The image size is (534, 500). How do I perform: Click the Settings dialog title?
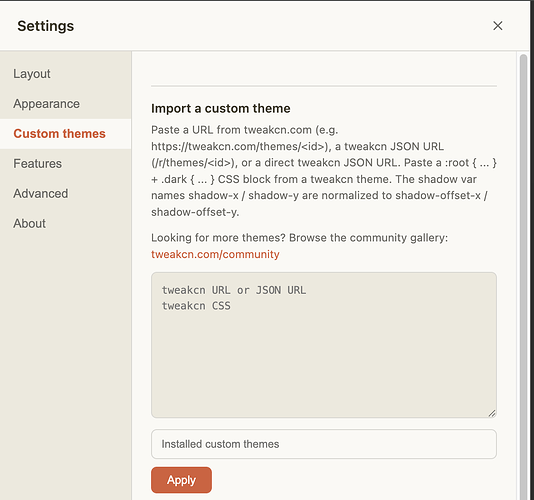pyautogui.click(x=46, y=26)
